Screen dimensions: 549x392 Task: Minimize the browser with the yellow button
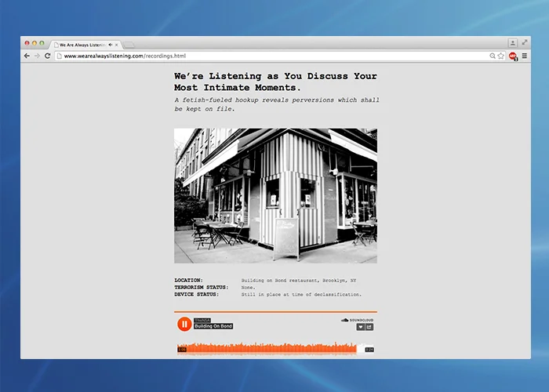(x=35, y=43)
